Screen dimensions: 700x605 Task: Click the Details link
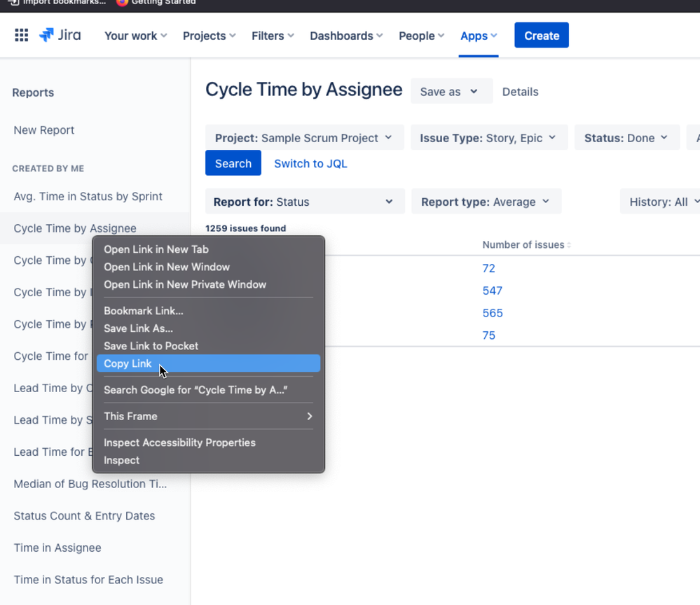[x=520, y=92]
